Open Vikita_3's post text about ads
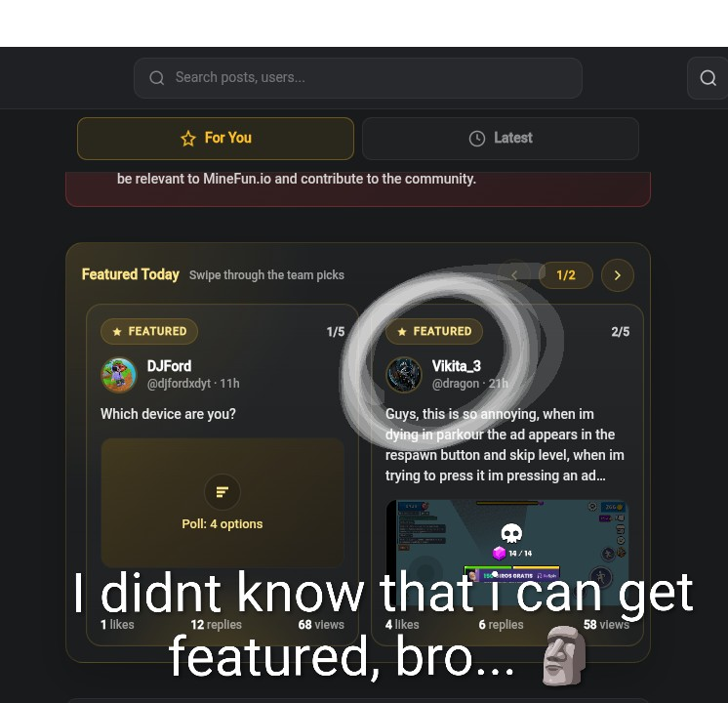This screenshot has height=703, width=728. click(505, 444)
